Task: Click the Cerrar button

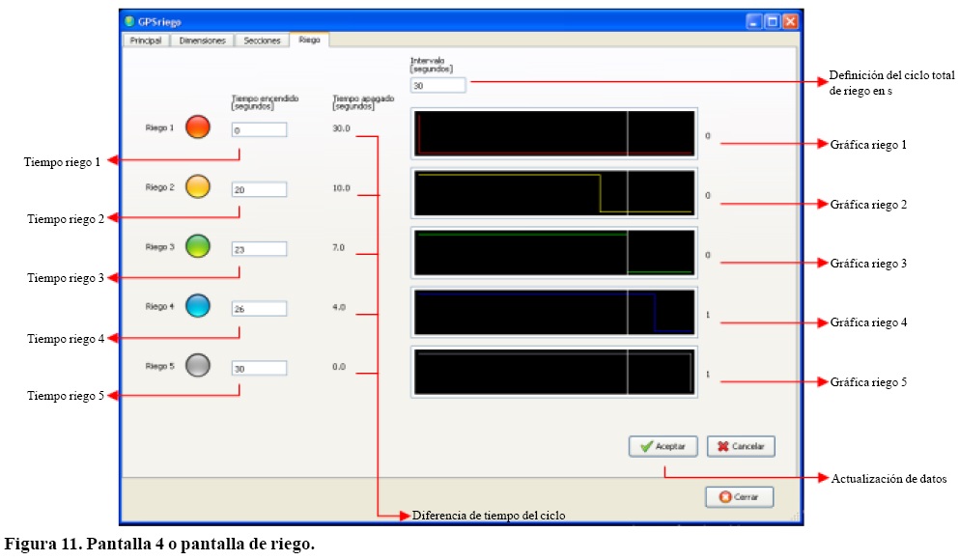Action: [739, 497]
